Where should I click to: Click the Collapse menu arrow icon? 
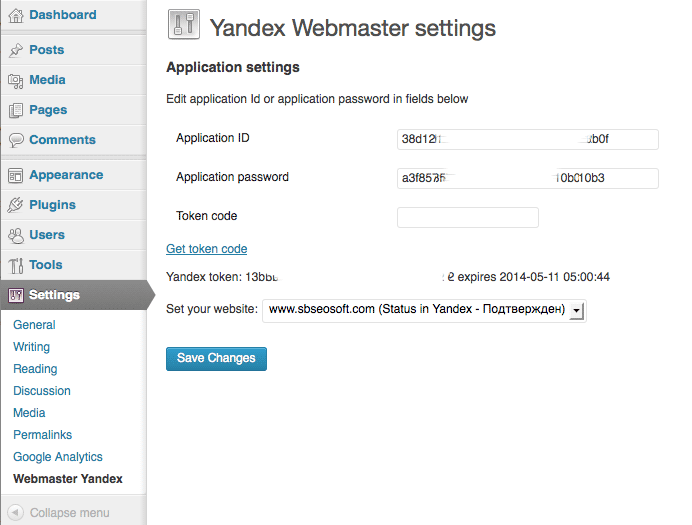(16, 513)
